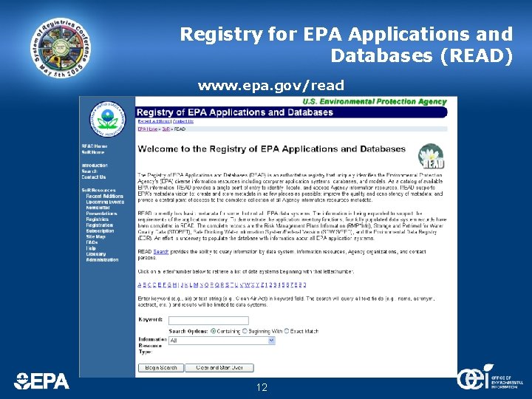532x399 pixels.
Task: Select letter M in alphabet index
Action: pyautogui.click(x=196, y=285)
